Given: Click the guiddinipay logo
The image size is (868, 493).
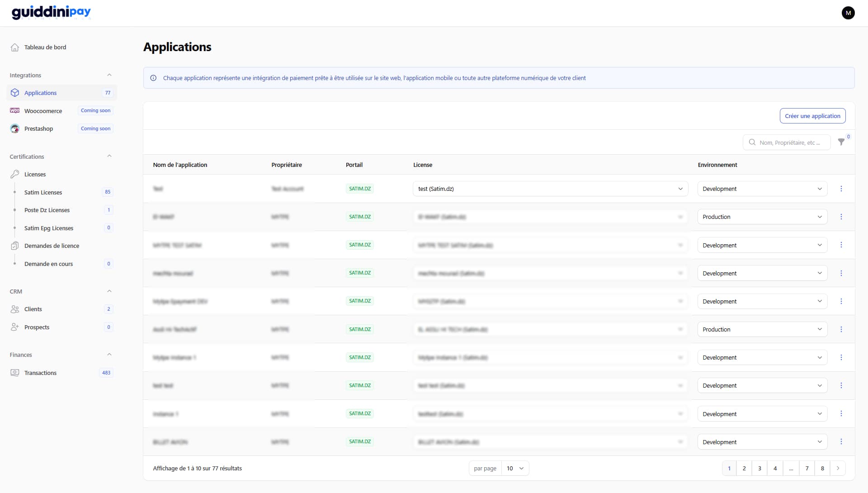Looking at the screenshot, I should coord(51,12).
